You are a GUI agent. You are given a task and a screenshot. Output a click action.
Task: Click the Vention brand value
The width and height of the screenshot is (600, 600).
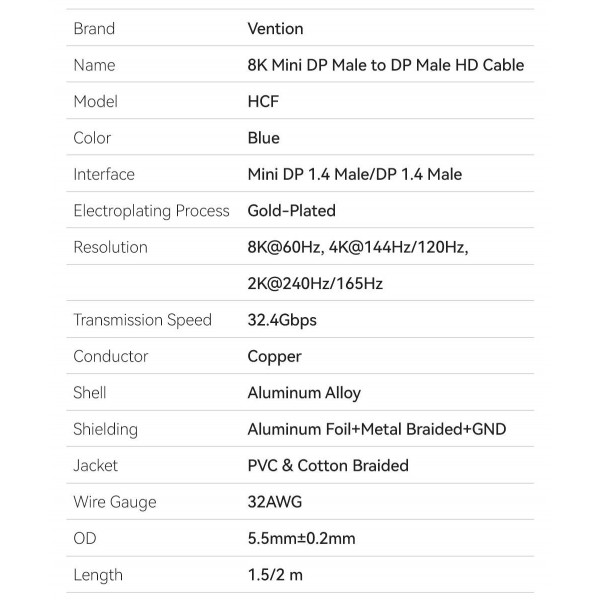[275, 29]
